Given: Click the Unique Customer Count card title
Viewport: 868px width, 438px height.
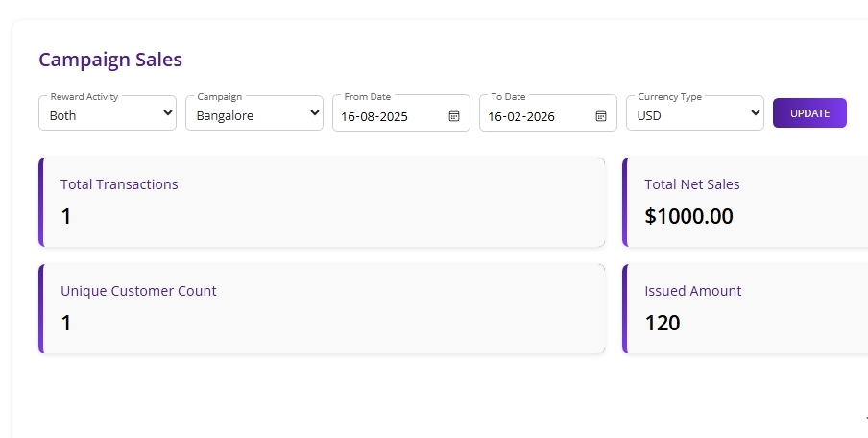Looking at the screenshot, I should [138, 291].
